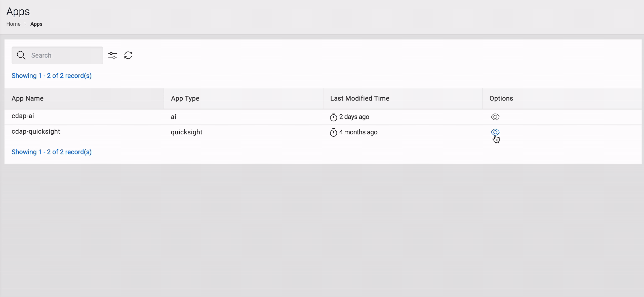The height and width of the screenshot is (297, 644).
Task: Click the clock icon next to cdap-ai
Action: click(x=333, y=117)
